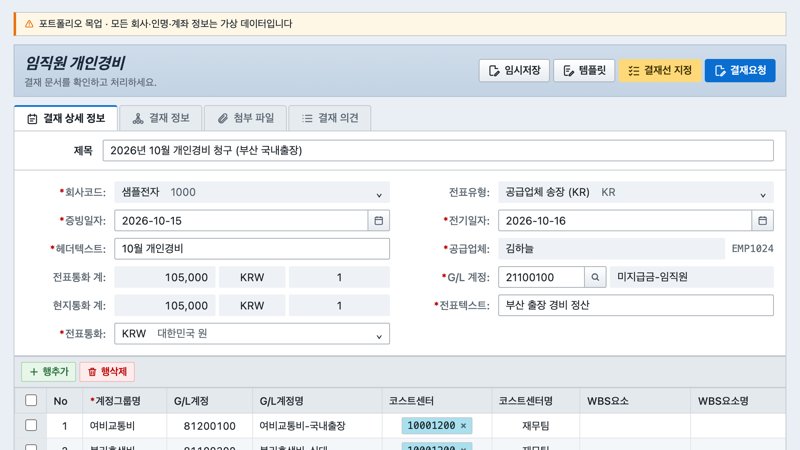Submit with 결재요청 button

coord(740,70)
